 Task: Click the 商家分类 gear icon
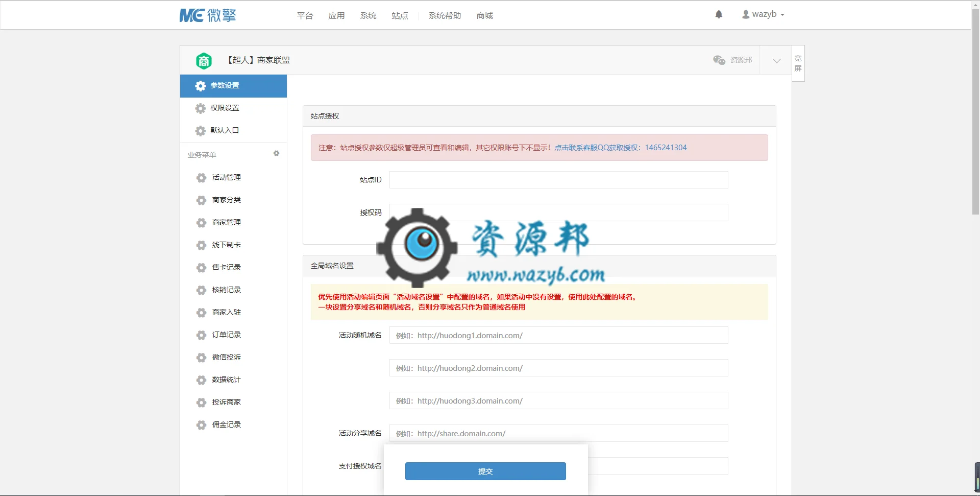[x=202, y=200]
